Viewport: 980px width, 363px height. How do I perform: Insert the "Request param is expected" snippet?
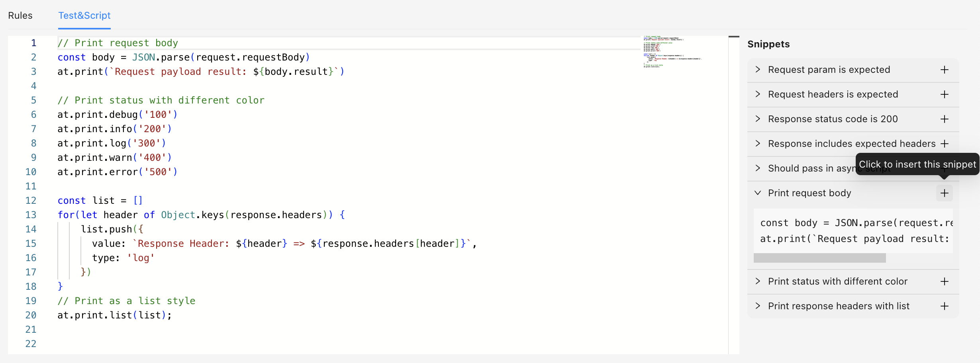[x=945, y=70]
